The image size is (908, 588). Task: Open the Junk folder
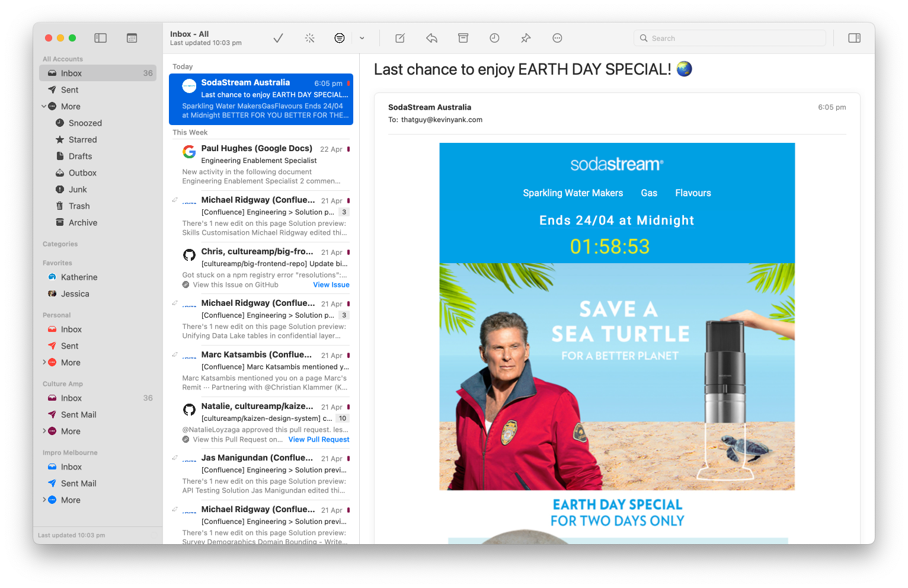(98, 190)
